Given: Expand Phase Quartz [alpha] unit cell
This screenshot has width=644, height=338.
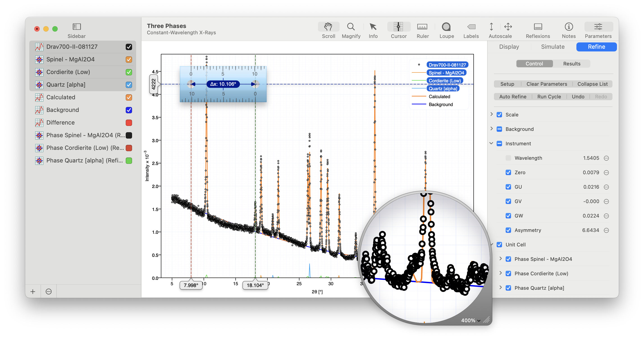Looking at the screenshot, I should coord(500,287).
